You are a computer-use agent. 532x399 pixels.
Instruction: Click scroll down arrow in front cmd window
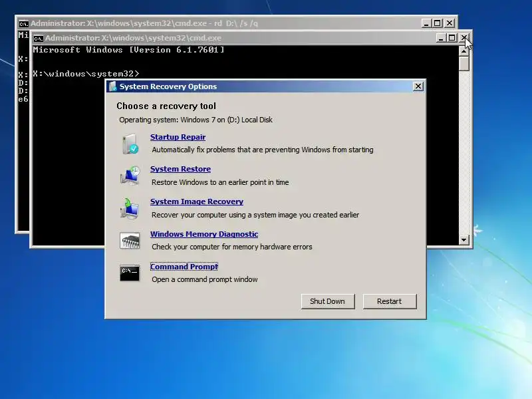pyautogui.click(x=464, y=240)
